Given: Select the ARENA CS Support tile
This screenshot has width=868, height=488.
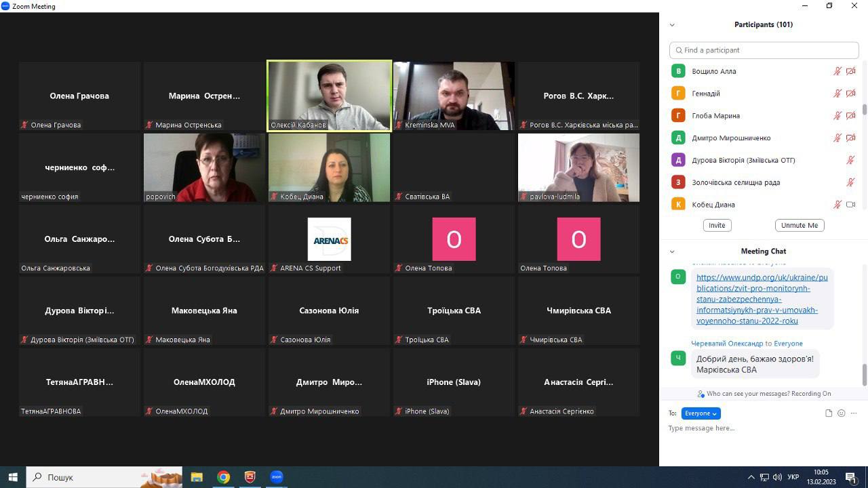Looking at the screenshot, I should [330, 239].
